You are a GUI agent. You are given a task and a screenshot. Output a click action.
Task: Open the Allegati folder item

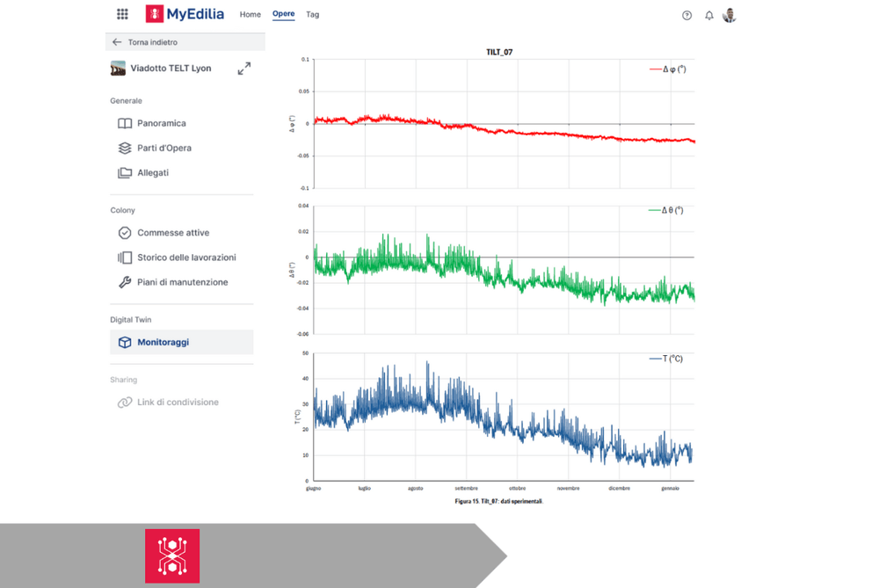tap(153, 173)
